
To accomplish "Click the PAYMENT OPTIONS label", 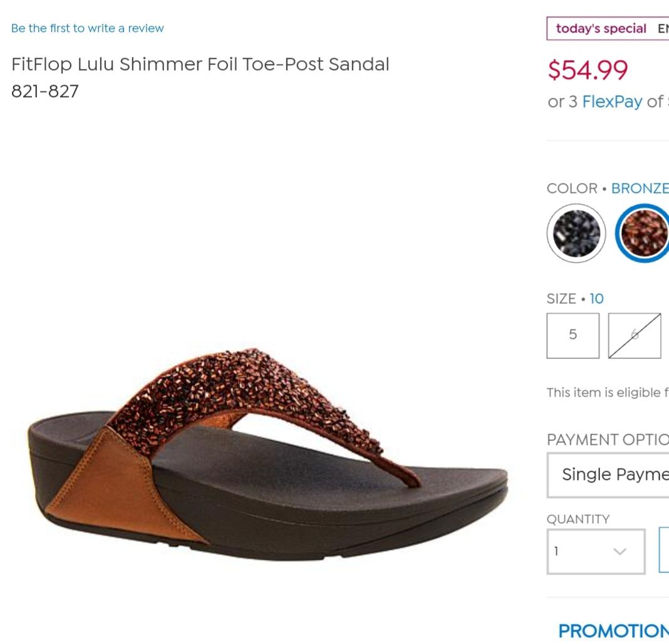I will 606,439.
